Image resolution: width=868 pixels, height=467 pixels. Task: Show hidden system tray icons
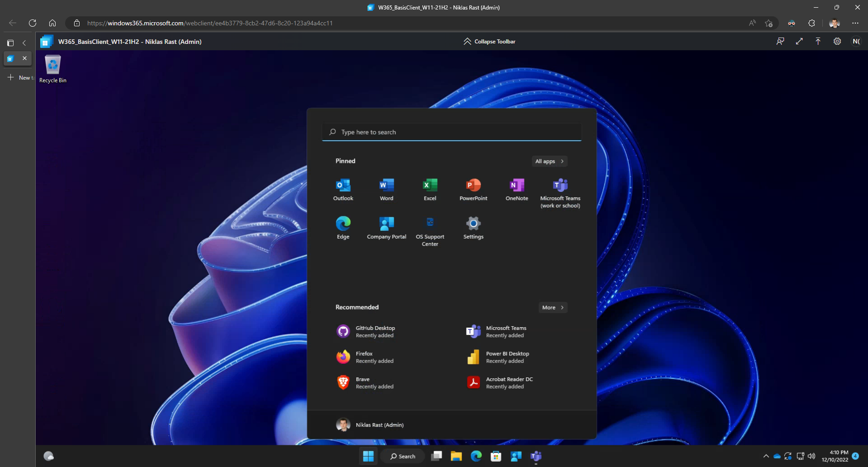click(766, 456)
